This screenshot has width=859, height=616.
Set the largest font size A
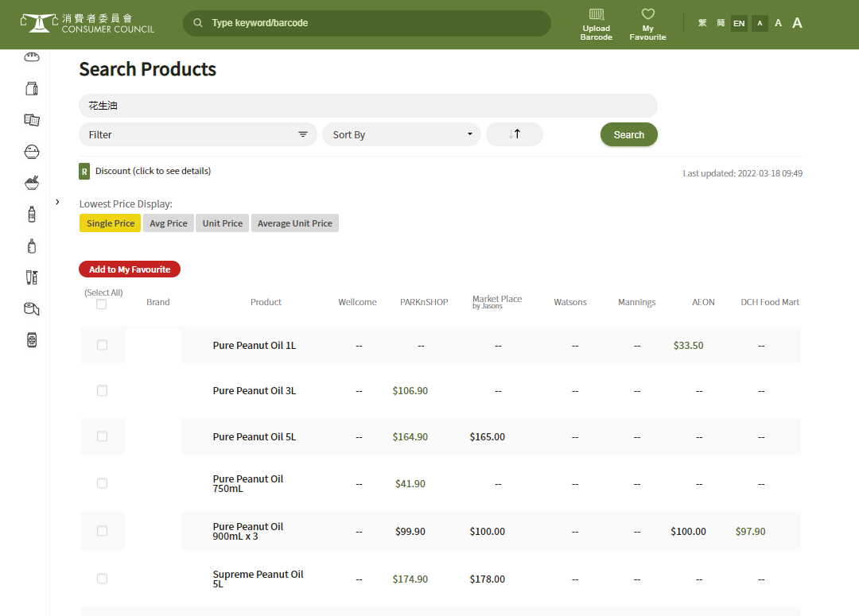coord(797,23)
